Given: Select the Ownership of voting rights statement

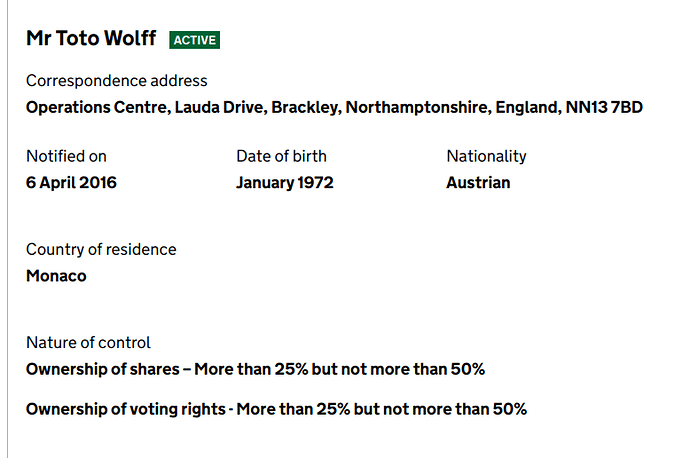Looking at the screenshot, I should coord(276,409).
